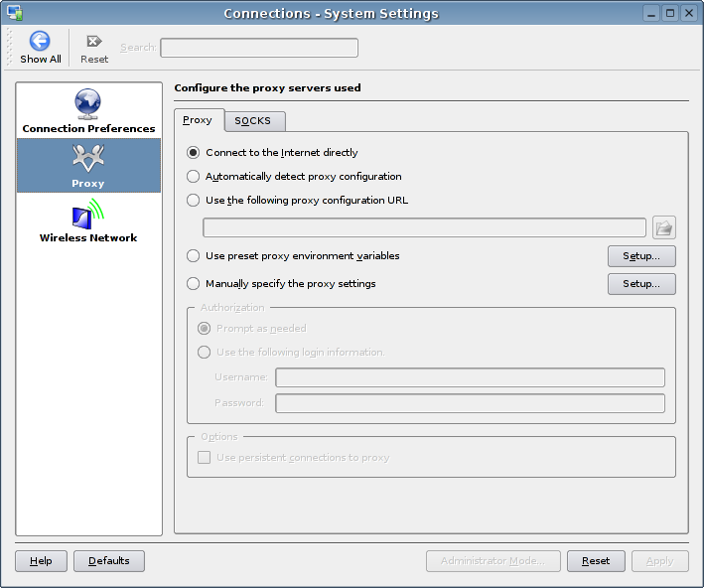This screenshot has height=588, width=704.
Task: Click Setup button for preset environment variables
Action: (x=641, y=256)
